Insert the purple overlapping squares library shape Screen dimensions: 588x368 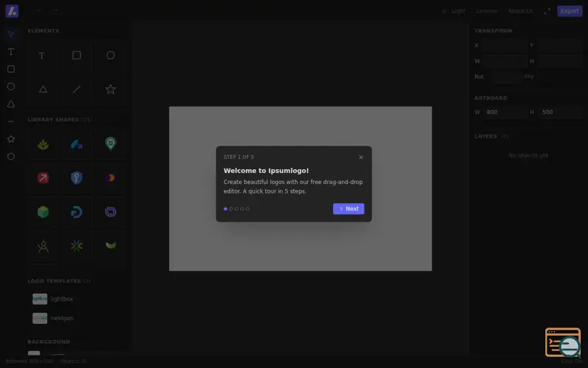(110, 212)
